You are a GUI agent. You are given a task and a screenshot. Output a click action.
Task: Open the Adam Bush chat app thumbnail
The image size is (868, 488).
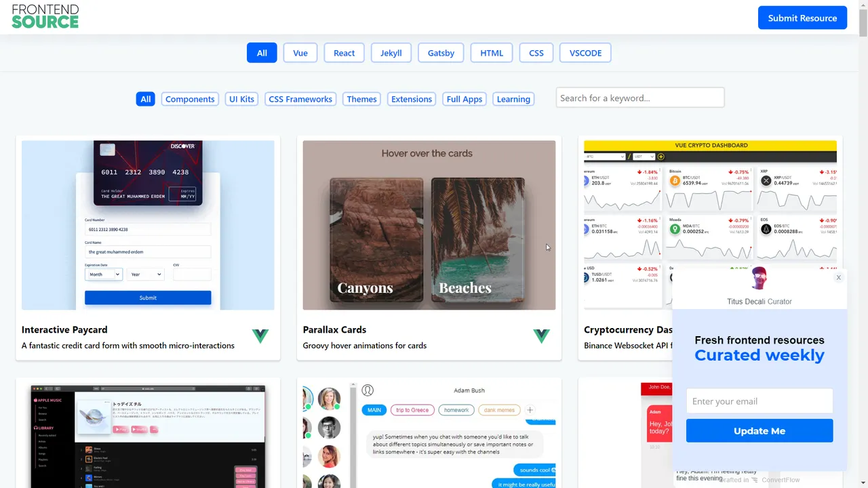pyautogui.click(x=429, y=436)
